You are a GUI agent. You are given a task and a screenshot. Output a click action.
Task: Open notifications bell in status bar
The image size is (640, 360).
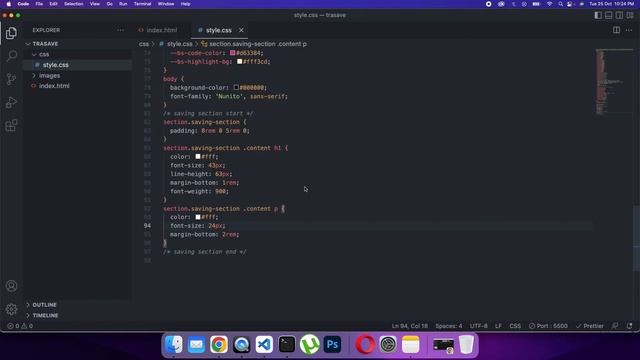click(x=629, y=326)
